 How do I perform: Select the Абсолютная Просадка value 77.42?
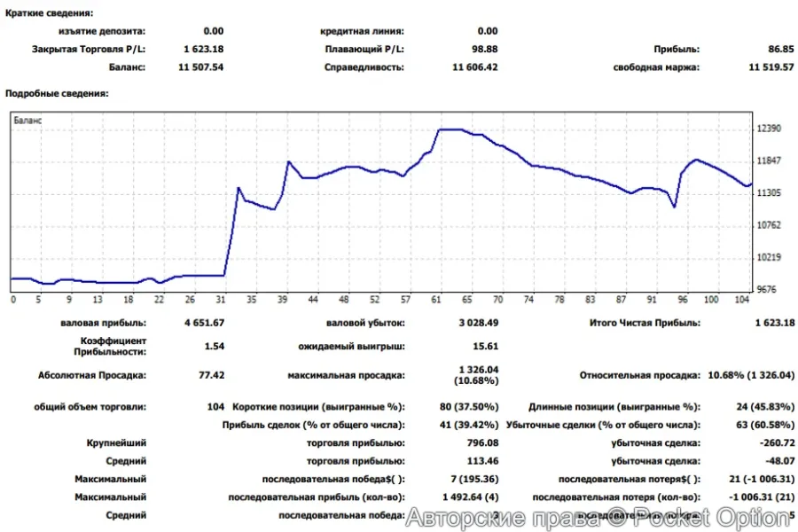[x=212, y=375]
